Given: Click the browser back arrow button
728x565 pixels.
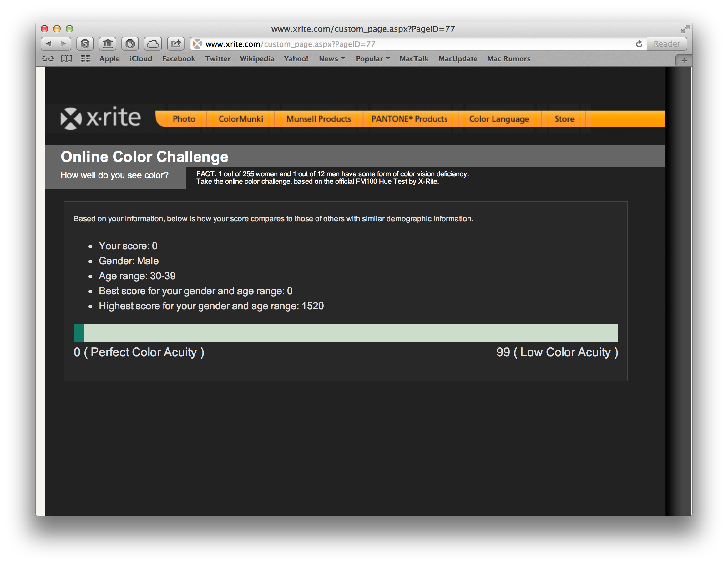Looking at the screenshot, I should pos(49,44).
